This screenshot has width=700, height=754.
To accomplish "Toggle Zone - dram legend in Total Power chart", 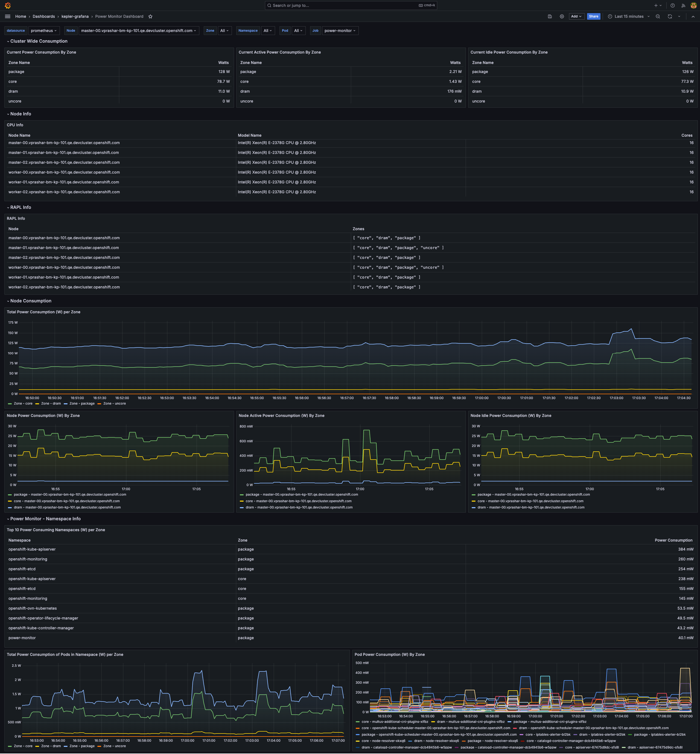I will click(51, 404).
